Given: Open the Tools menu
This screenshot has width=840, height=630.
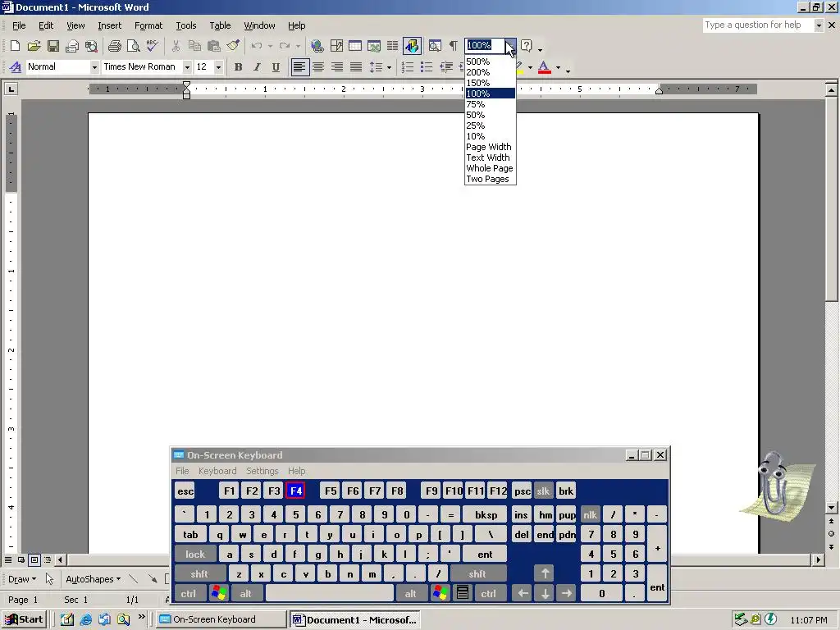Looking at the screenshot, I should point(186,25).
